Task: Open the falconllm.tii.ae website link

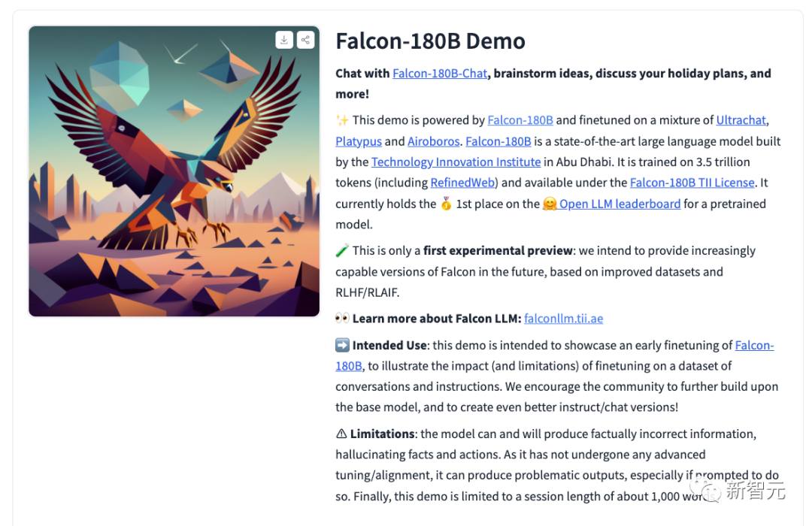Action: 563,319
